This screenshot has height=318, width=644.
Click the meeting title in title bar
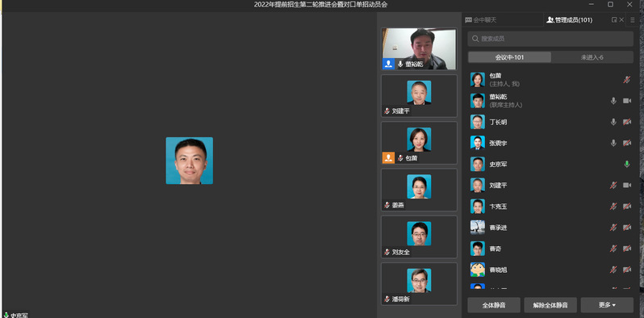tap(320, 5)
